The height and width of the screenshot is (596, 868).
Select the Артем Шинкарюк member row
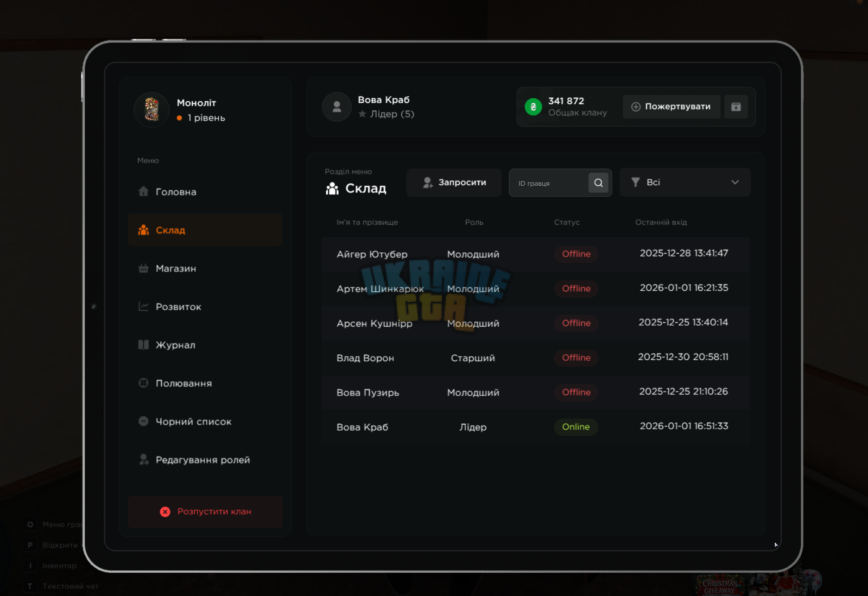click(x=536, y=289)
